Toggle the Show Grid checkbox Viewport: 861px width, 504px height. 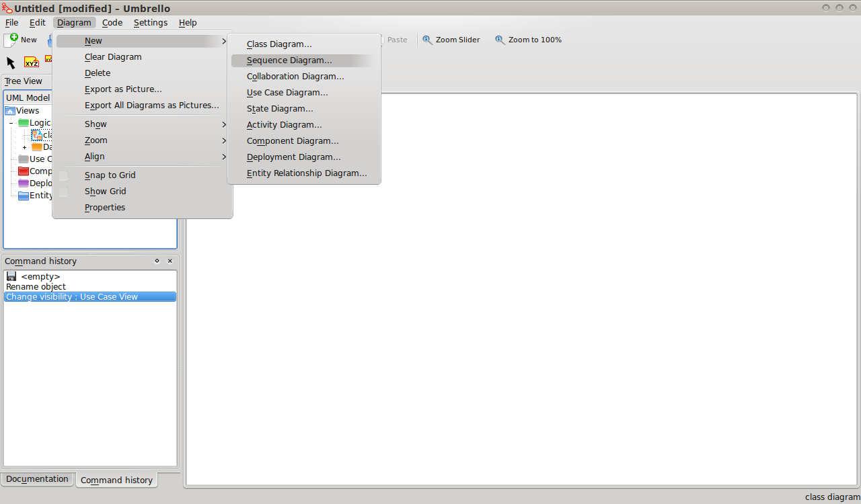(63, 192)
